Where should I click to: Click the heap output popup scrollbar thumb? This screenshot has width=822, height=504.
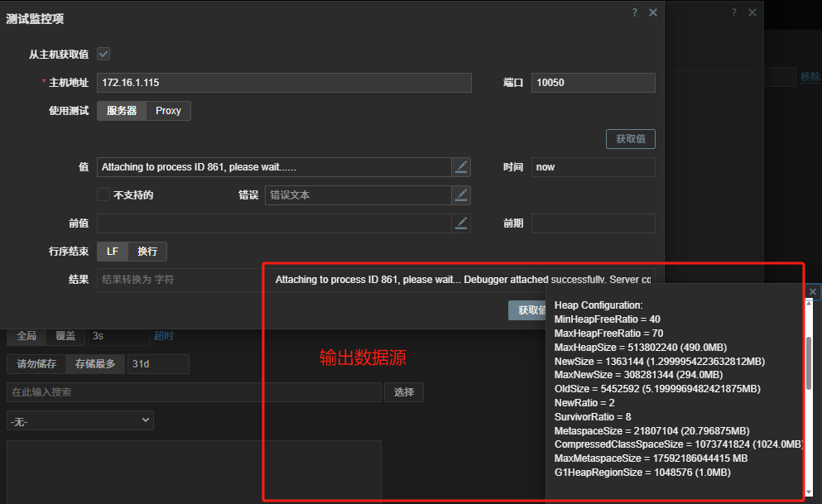coord(810,362)
